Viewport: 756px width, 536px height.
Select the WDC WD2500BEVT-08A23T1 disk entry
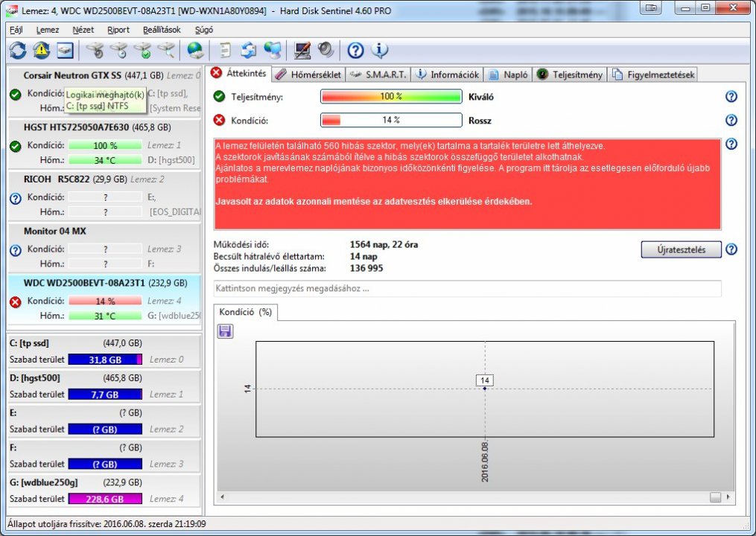pos(104,299)
